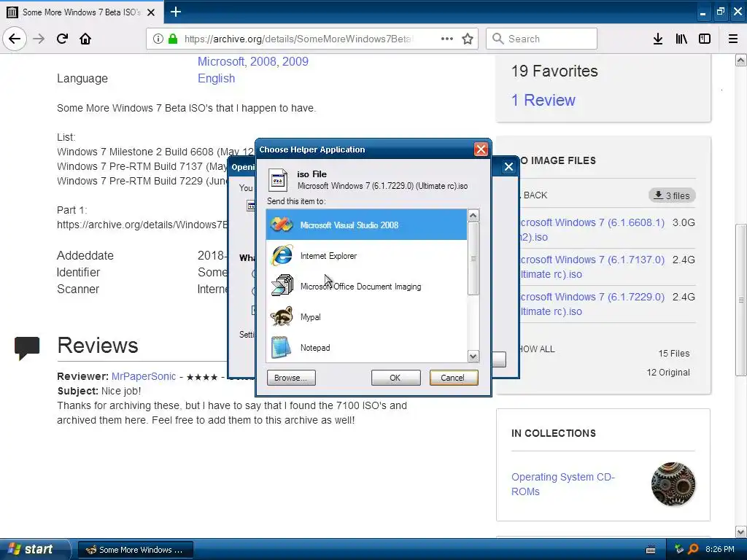This screenshot has height=560, width=747.
Task: Click the 3 files download badge
Action: pyautogui.click(x=672, y=195)
